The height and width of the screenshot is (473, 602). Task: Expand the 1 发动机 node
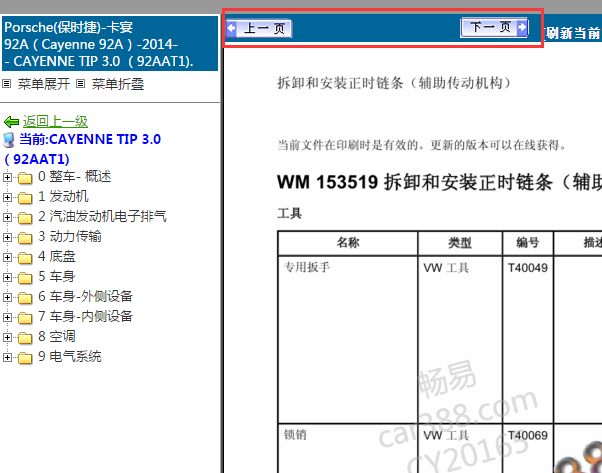(x=7, y=197)
